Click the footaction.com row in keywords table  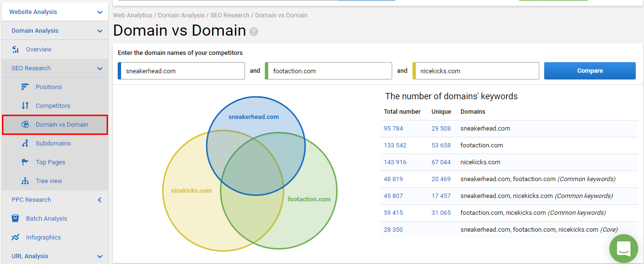point(509,145)
